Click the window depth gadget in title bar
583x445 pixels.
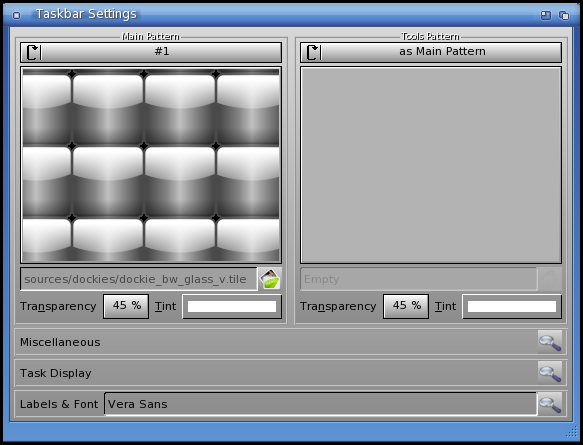click(x=564, y=15)
